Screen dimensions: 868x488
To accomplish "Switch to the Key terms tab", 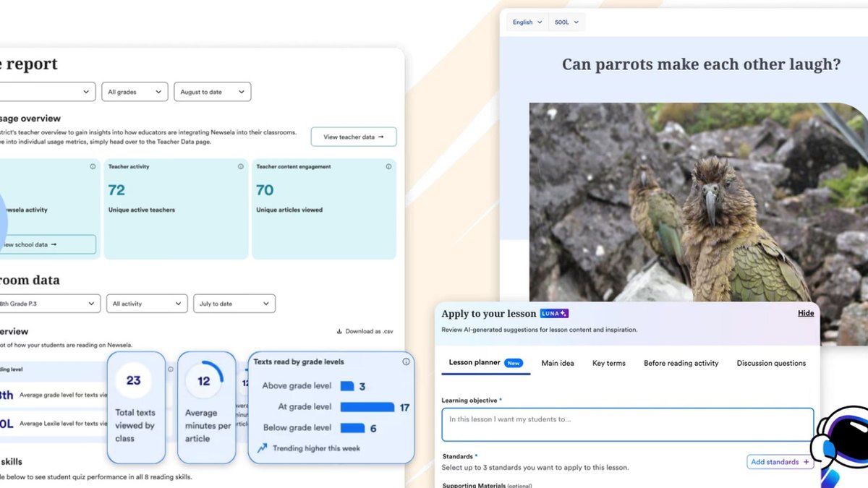I will 609,363.
